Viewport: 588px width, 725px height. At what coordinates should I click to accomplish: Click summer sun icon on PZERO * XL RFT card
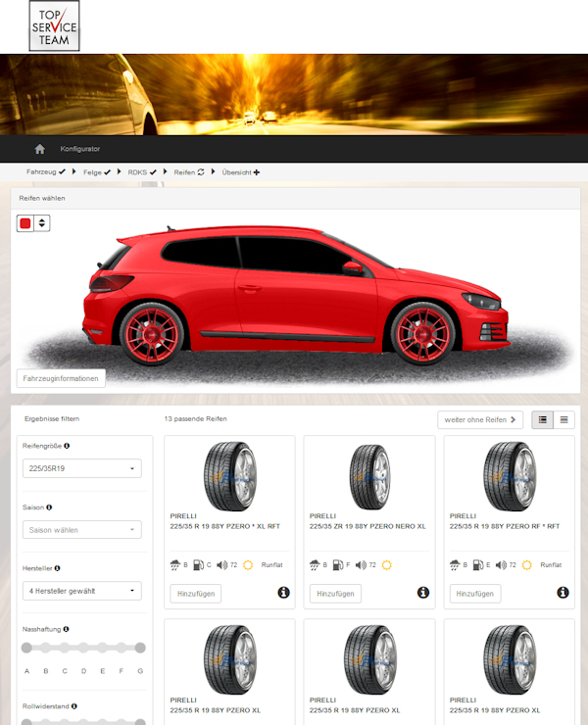point(248,565)
